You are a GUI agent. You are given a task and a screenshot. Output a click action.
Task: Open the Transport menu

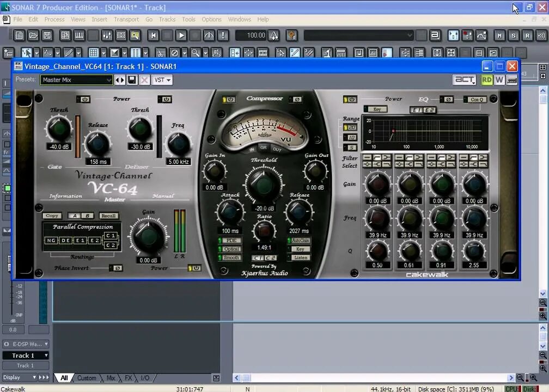point(126,19)
